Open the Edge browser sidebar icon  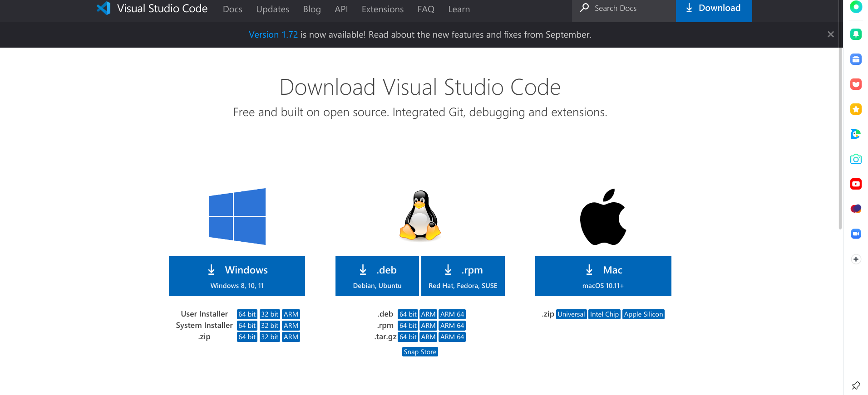[x=856, y=134]
